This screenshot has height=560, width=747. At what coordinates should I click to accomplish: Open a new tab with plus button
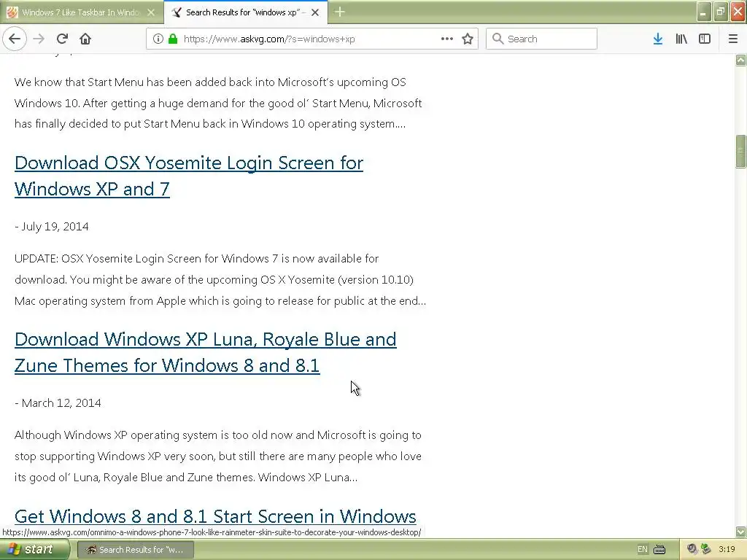(x=340, y=12)
